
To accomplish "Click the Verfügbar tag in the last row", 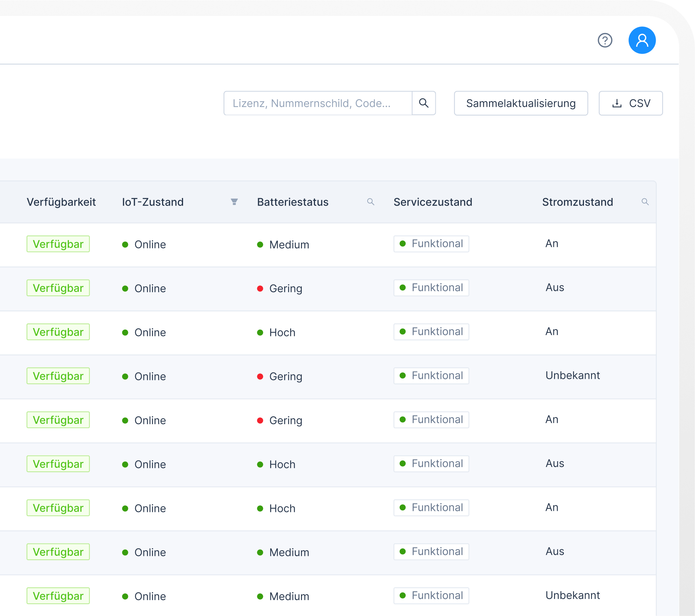I will click(x=58, y=596).
